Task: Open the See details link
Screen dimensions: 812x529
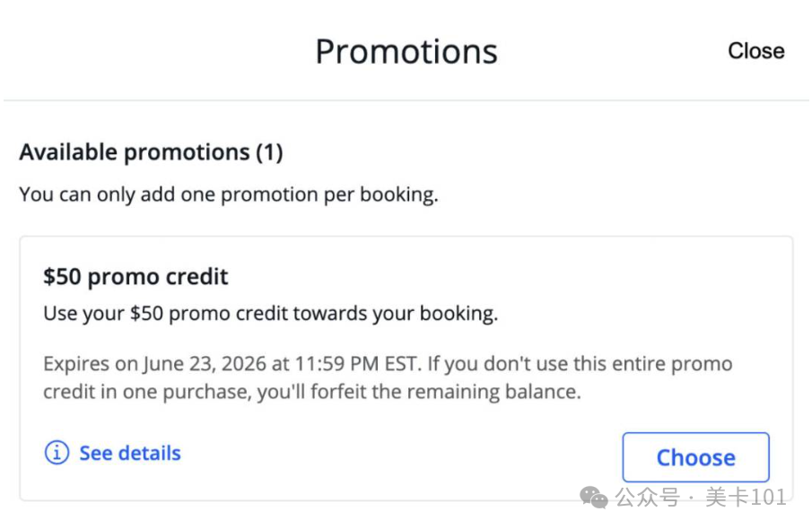Action: point(130,454)
